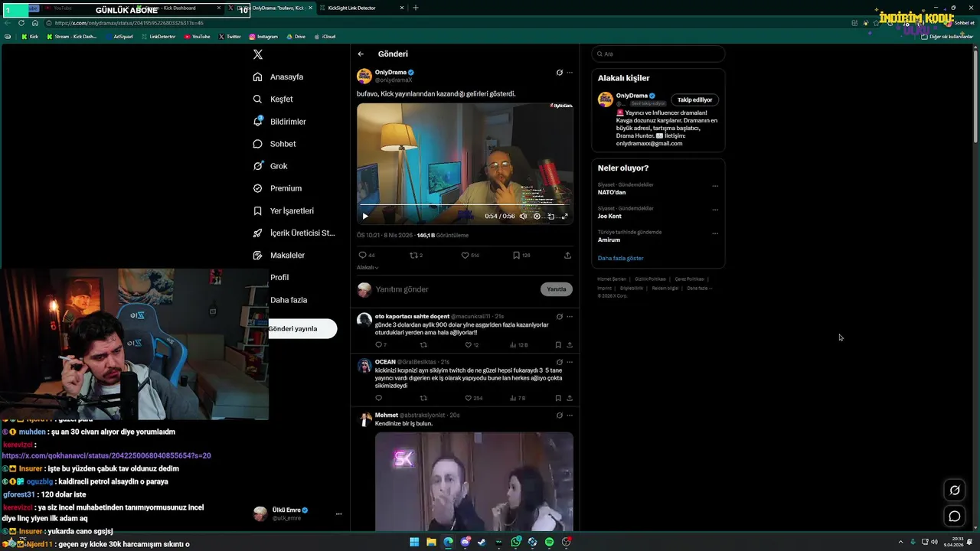This screenshot has height=551, width=980.
Task: Open video settings gear
Action: click(x=537, y=216)
